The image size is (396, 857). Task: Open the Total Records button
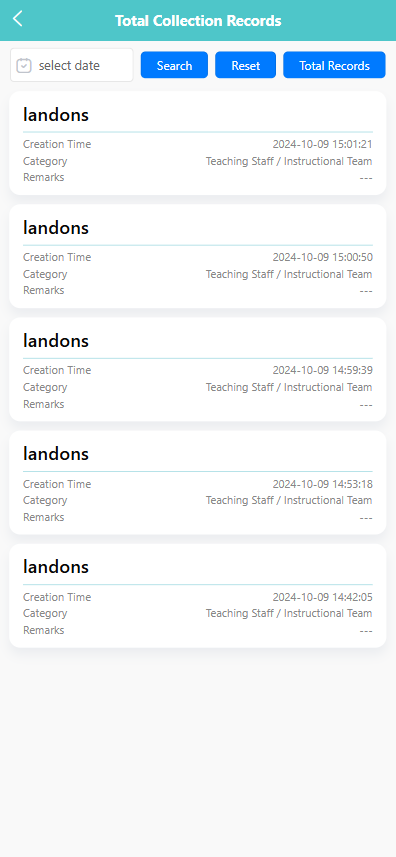(334, 66)
